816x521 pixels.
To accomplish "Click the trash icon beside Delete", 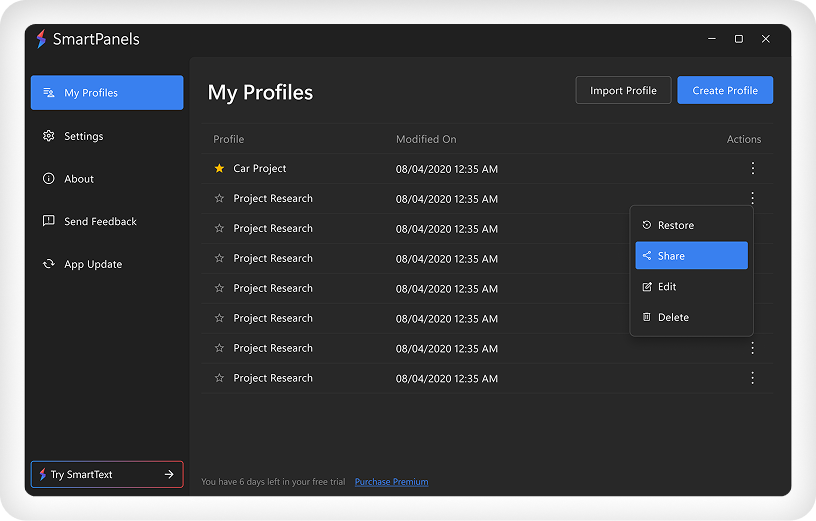I will [x=647, y=317].
